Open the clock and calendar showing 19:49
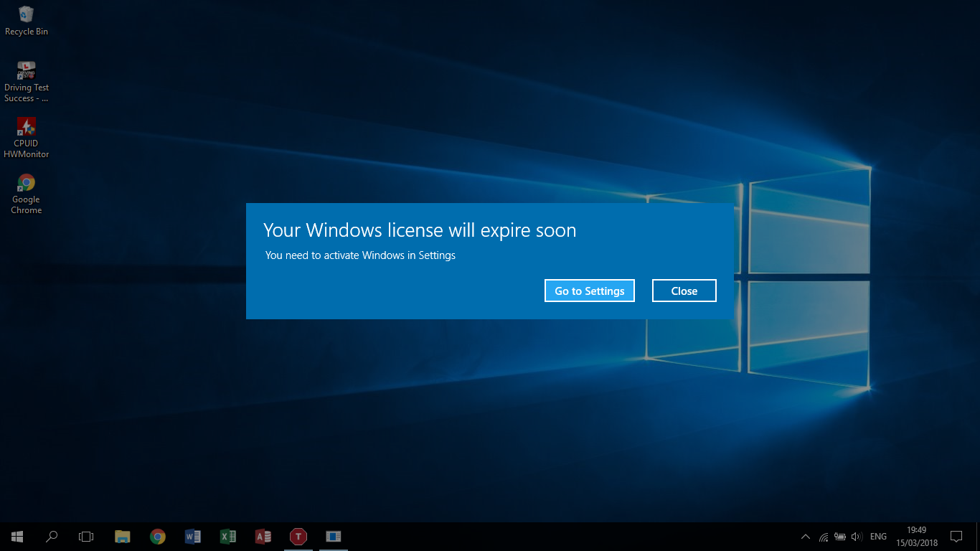The height and width of the screenshot is (551, 980). [x=916, y=536]
